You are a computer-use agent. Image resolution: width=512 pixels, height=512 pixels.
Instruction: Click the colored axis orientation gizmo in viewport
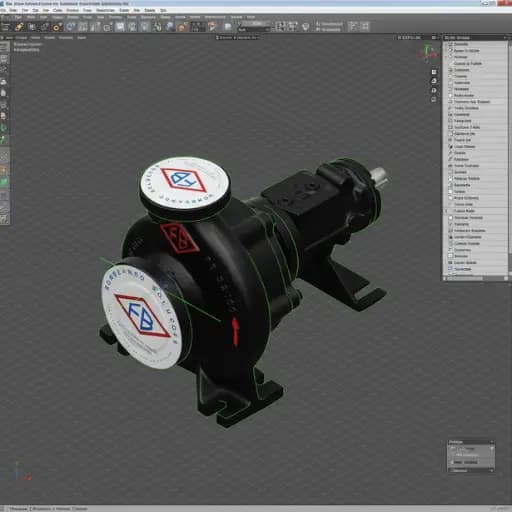(x=427, y=53)
